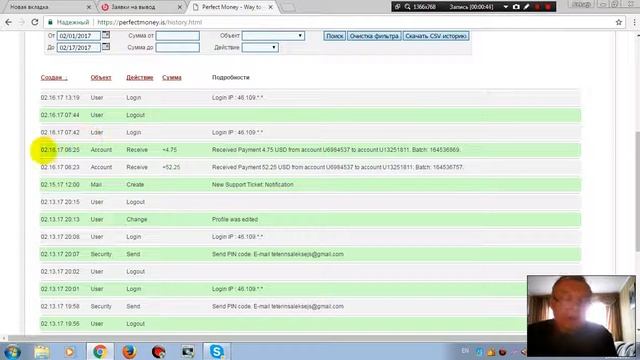This screenshot has height=360, width=640.
Task: Click the 02.13.17 19:58 Send PIN code details
Action: (x=278, y=306)
